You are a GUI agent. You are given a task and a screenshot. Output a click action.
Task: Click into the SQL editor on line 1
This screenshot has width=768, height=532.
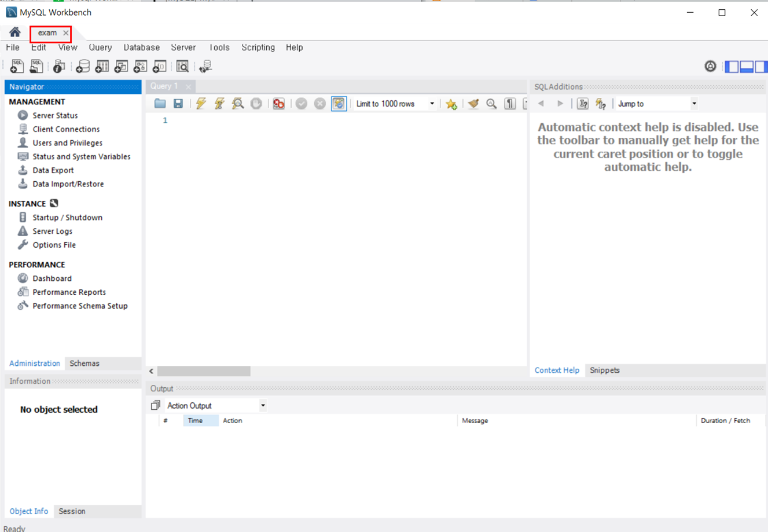tap(347, 120)
